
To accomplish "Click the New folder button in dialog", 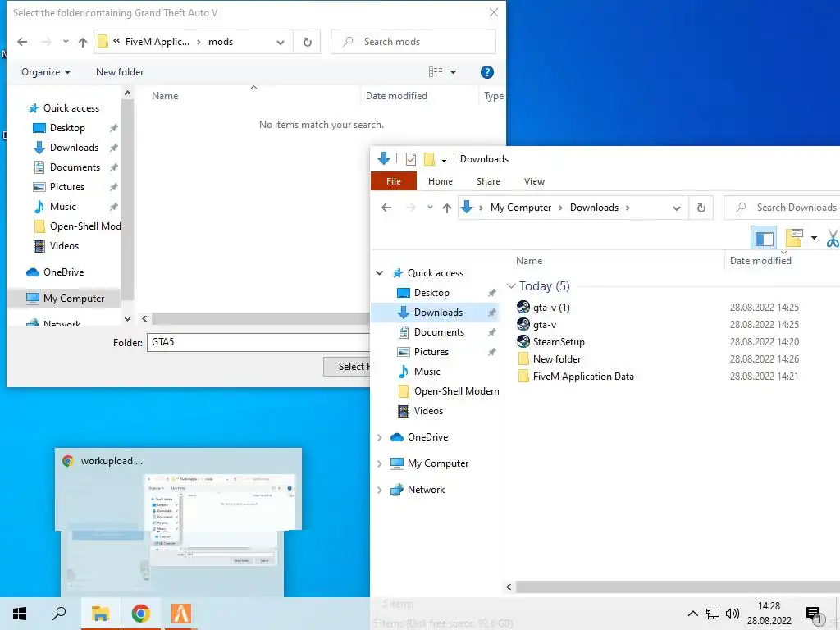I will coord(120,72).
